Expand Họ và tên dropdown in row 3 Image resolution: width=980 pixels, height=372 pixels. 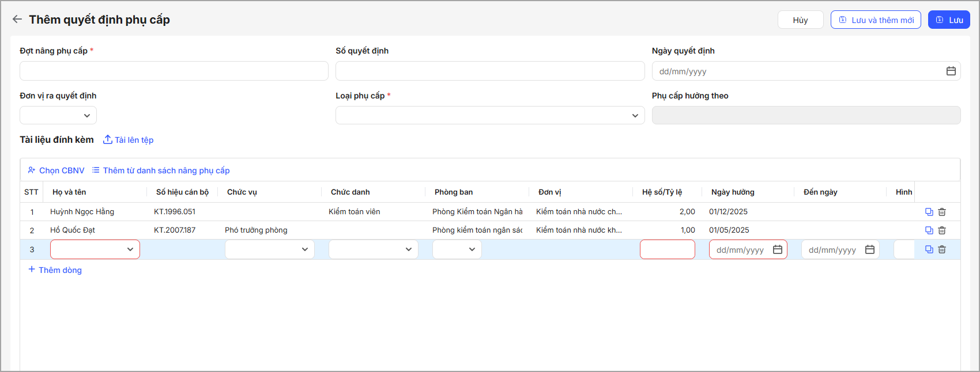(x=95, y=249)
